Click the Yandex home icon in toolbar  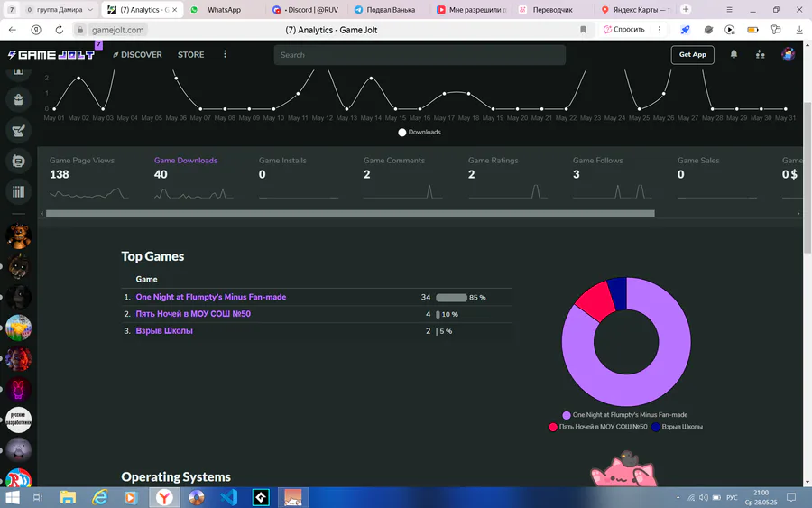[36, 30]
